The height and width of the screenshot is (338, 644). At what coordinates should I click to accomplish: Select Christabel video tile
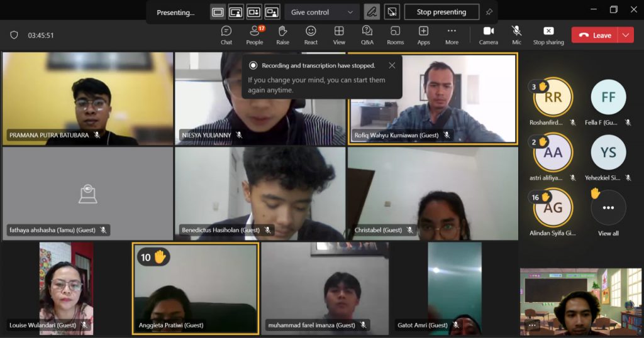[x=433, y=194]
